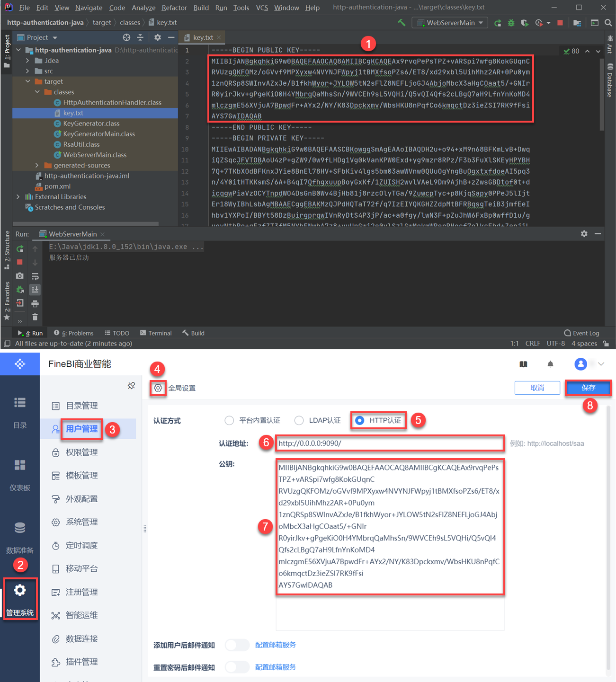Open WebServerMain run configuration dropdown
The image size is (616, 682).
450,23
